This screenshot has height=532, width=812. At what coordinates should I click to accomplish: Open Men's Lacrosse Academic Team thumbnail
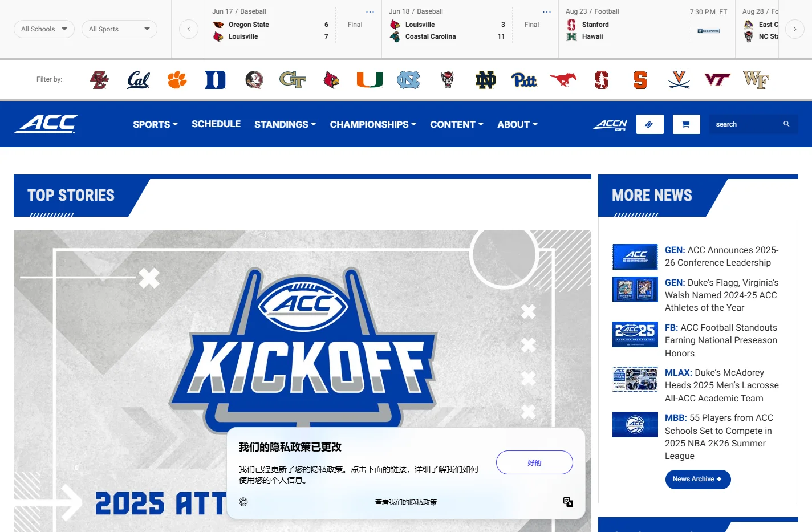coord(635,379)
